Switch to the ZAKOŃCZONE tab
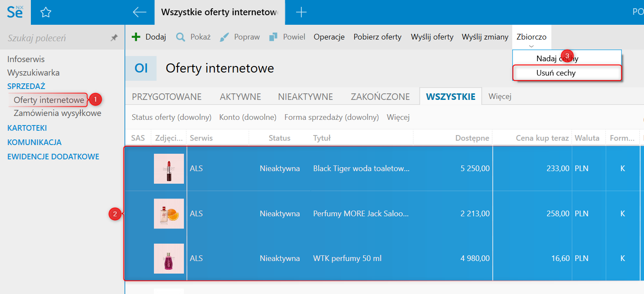The height and width of the screenshot is (294, 644). pyautogui.click(x=380, y=97)
